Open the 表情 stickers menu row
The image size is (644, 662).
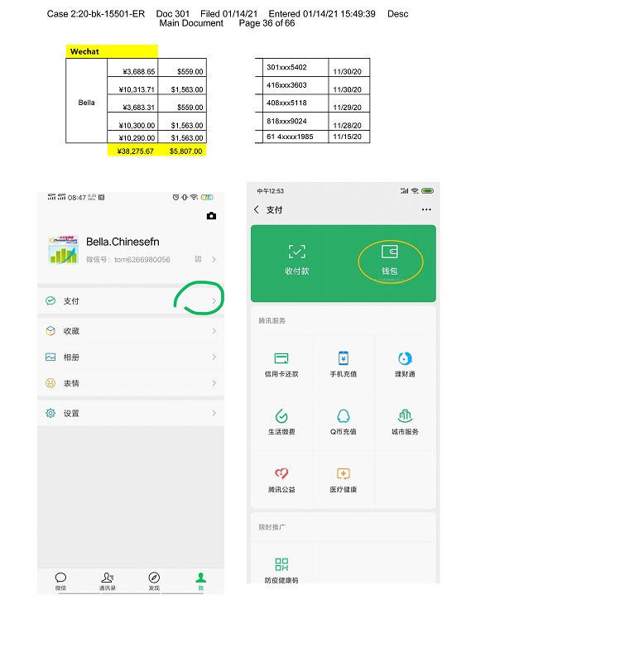[131, 383]
